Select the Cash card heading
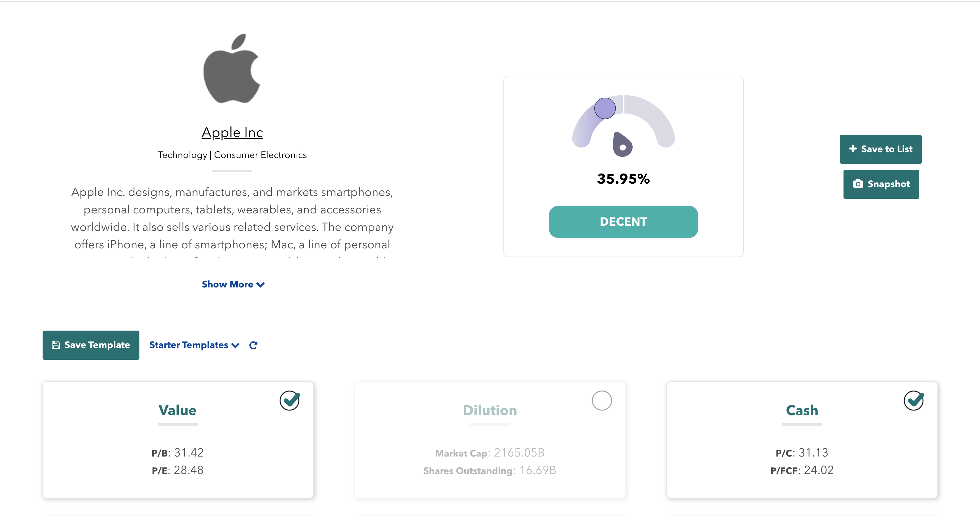980x516 pixels. click(x=801, y=410)
